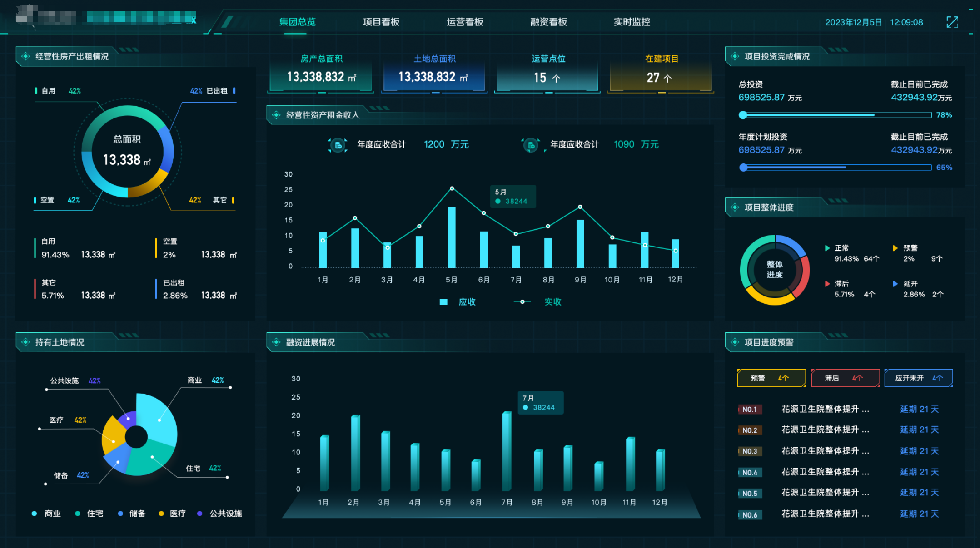The image size is (980, 548).
Task: Click diamond icon beside 经营性房产出租情况
Action: coord(25,56)
